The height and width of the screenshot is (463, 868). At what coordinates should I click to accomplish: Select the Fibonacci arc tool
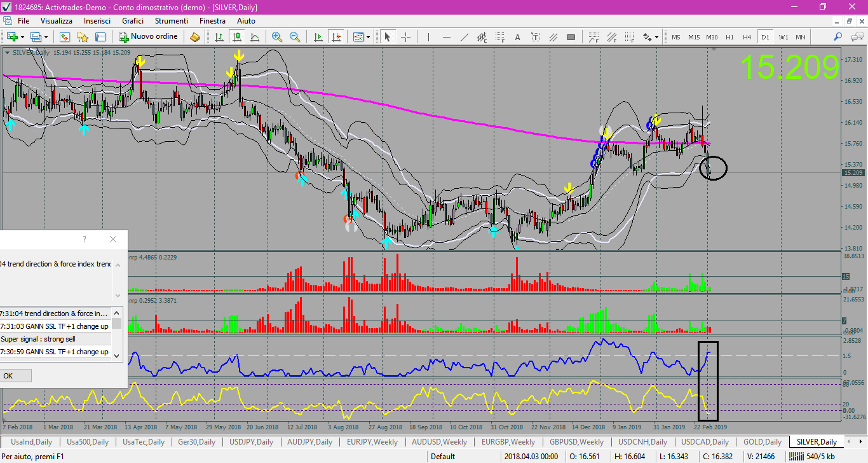pyautogui.click(x=593, y=37)
